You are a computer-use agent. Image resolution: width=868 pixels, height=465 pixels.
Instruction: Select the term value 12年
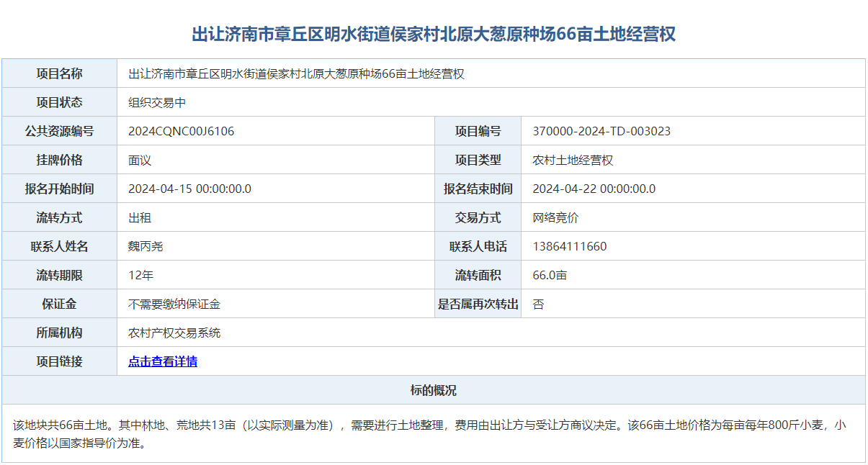click(x=141, y=275)
